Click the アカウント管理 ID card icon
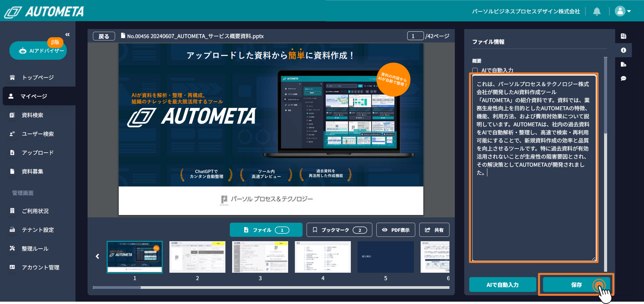The height and width of the screenshot is (304, 644). (x=12, y=267)
